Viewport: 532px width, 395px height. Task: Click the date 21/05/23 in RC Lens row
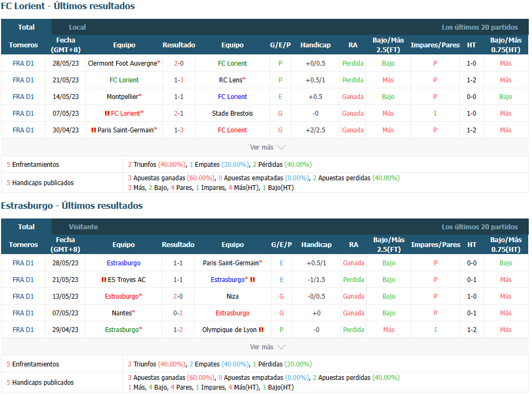click(66, 80)
